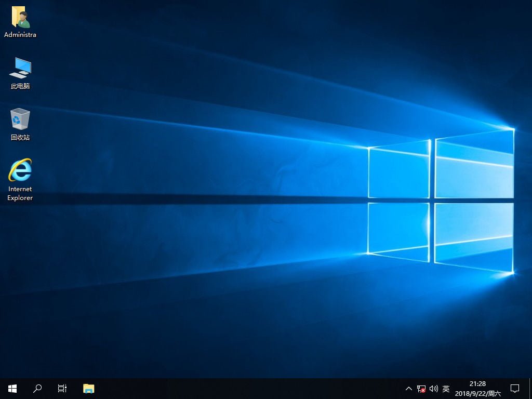The image size is (532, 399).
Task: Select the 此电脑 (This PC) desktop icon
Action: tap(20, 68)
